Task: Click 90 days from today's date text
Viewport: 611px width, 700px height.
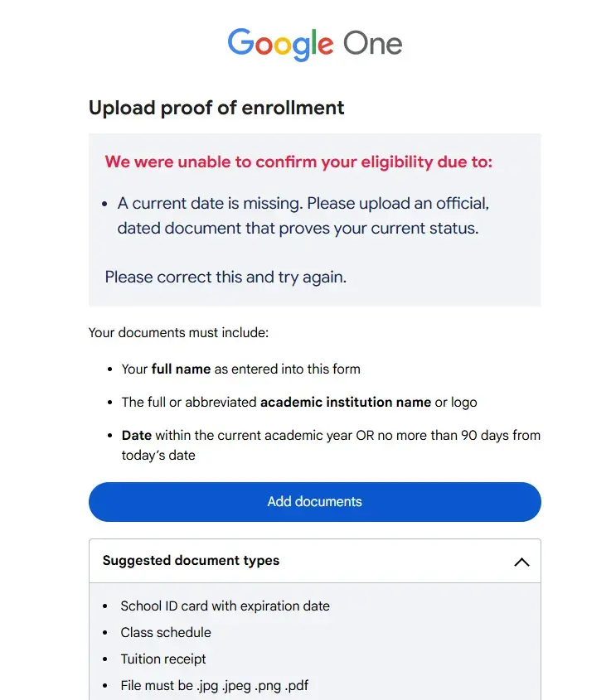Action: [x=331, y=445]
